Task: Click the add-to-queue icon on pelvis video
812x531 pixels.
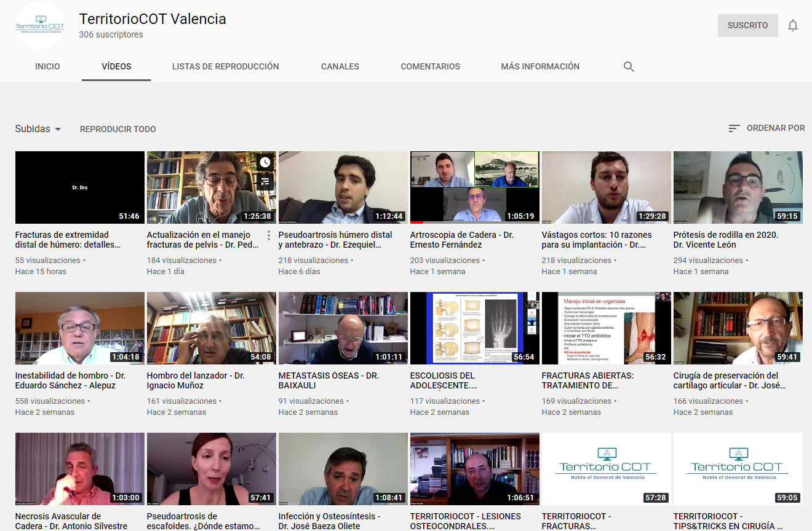Action: 265,181
